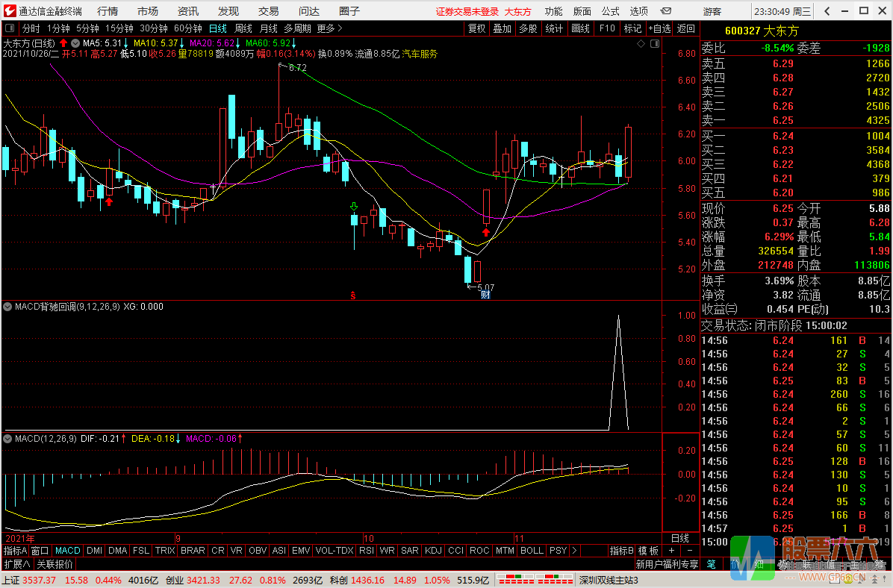Viewport: 893px width, 588px height.
Task: Toggle the side panel icon left of 分时
Action: point(10,28)
